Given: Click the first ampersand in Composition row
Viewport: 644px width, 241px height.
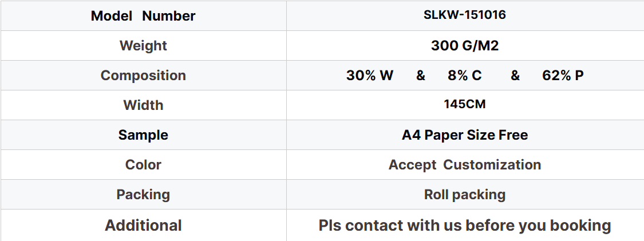Looking at the screenshot, I should [x=421, y=75].
